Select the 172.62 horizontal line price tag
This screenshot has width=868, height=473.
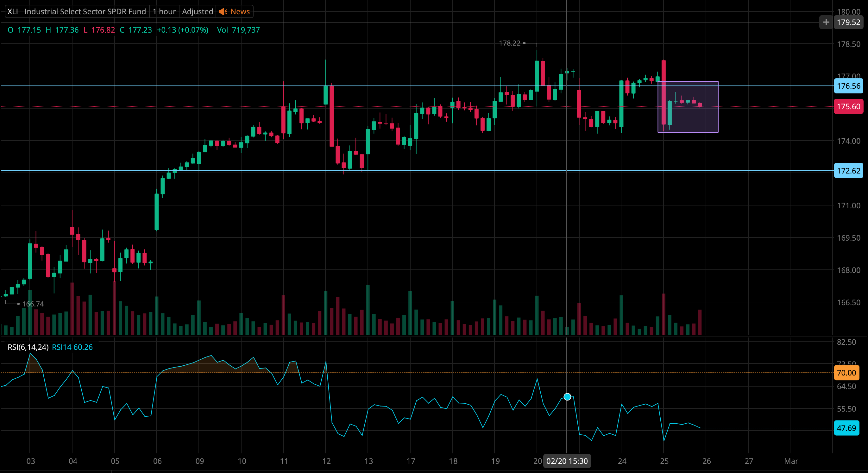point(848,171)
